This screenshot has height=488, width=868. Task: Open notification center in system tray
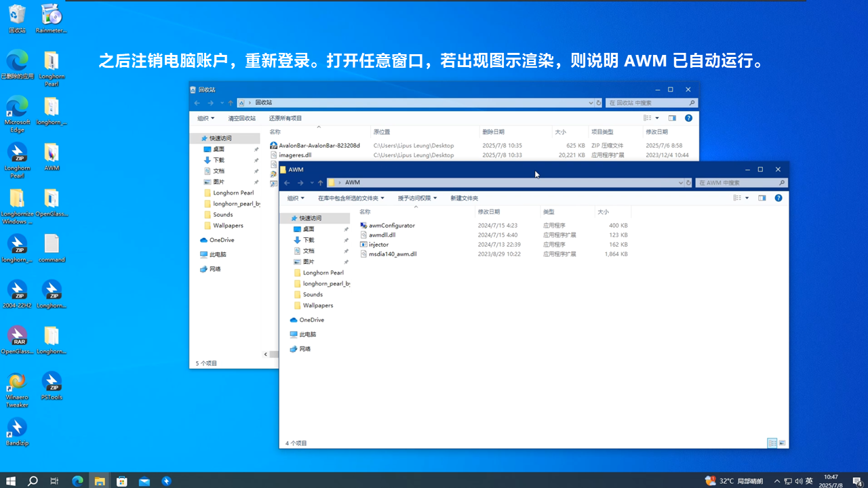tap(856, 481)
